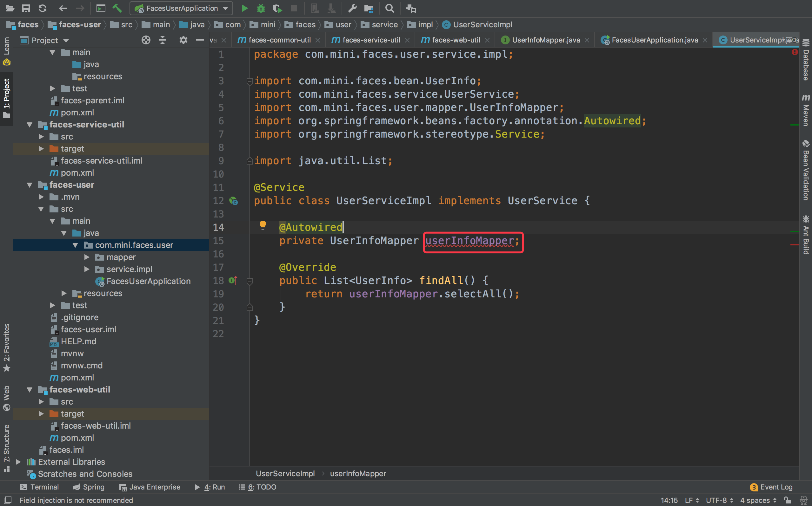
Task: Start debugging with the bug icon
Action: tap(261, 8)
